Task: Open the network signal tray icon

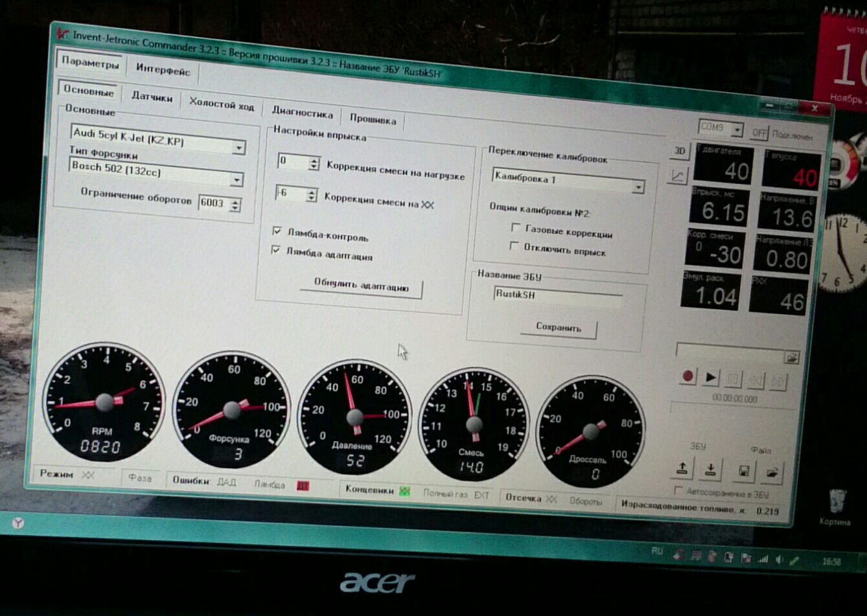Action: pyautogui.click(x=763, y=558)
